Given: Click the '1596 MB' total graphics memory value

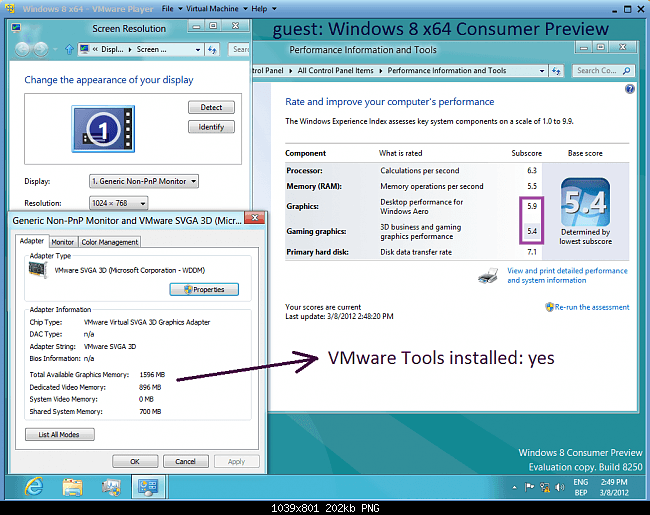Looking at the screenshot, I should pos(152,375).
